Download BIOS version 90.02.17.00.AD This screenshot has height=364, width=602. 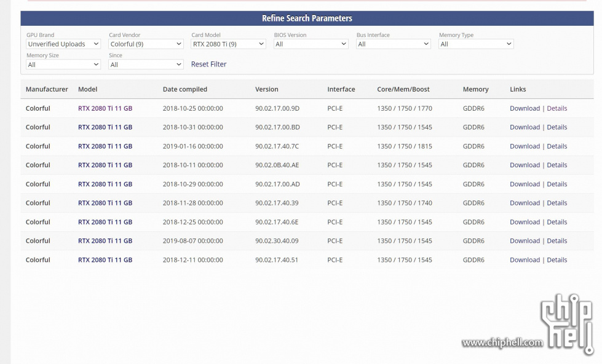525,184
